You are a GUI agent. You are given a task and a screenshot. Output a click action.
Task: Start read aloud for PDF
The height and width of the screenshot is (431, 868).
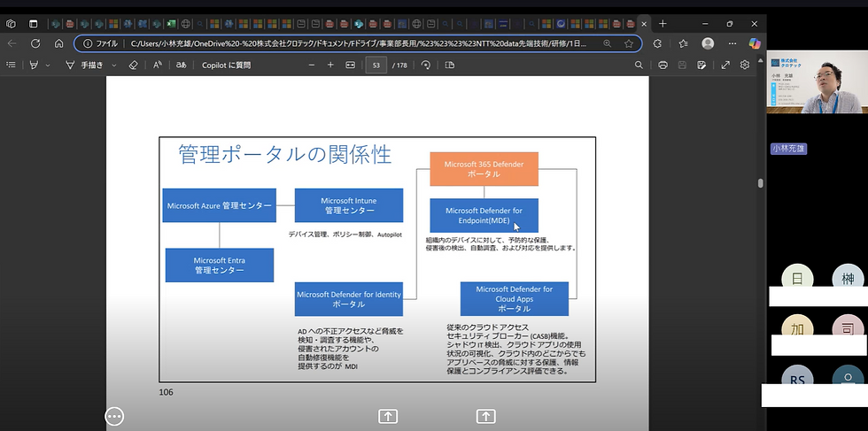[x=158, y=65]
